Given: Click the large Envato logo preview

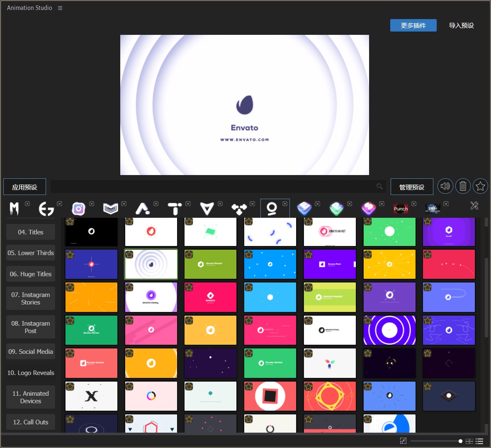Looking at the screenshot, I should pyautogui.click(x=245, y=105).
